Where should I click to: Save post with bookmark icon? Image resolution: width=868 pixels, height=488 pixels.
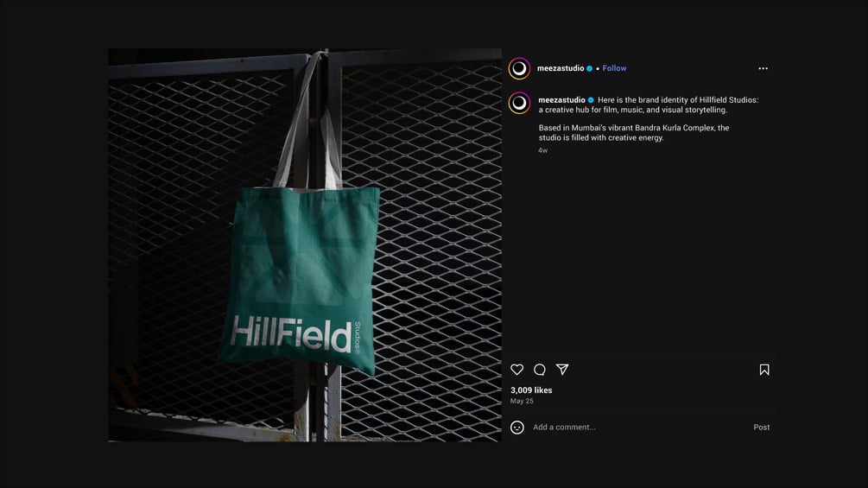[764, 370]
